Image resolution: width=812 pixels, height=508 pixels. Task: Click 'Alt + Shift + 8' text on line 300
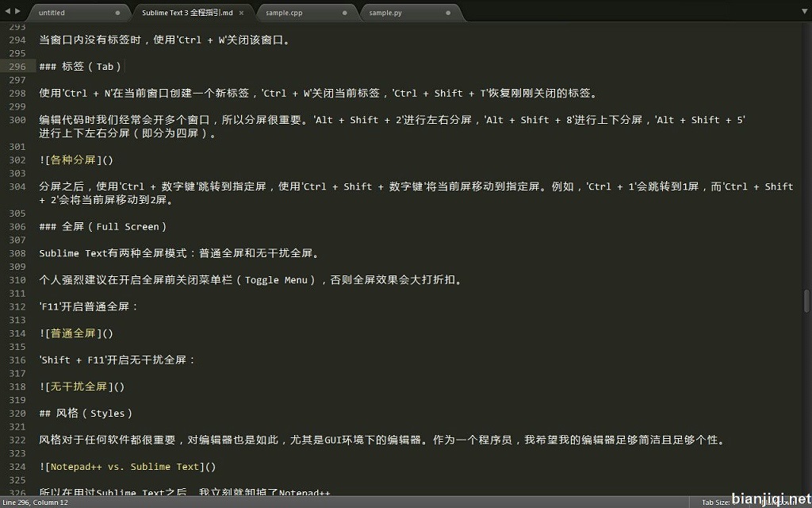[x=529, y=121]
